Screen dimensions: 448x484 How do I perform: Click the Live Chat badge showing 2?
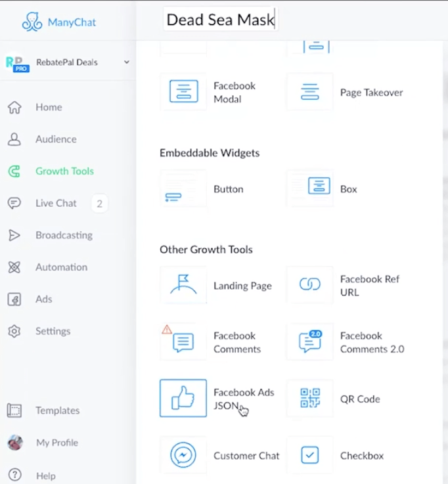click(x=99, y=204)
